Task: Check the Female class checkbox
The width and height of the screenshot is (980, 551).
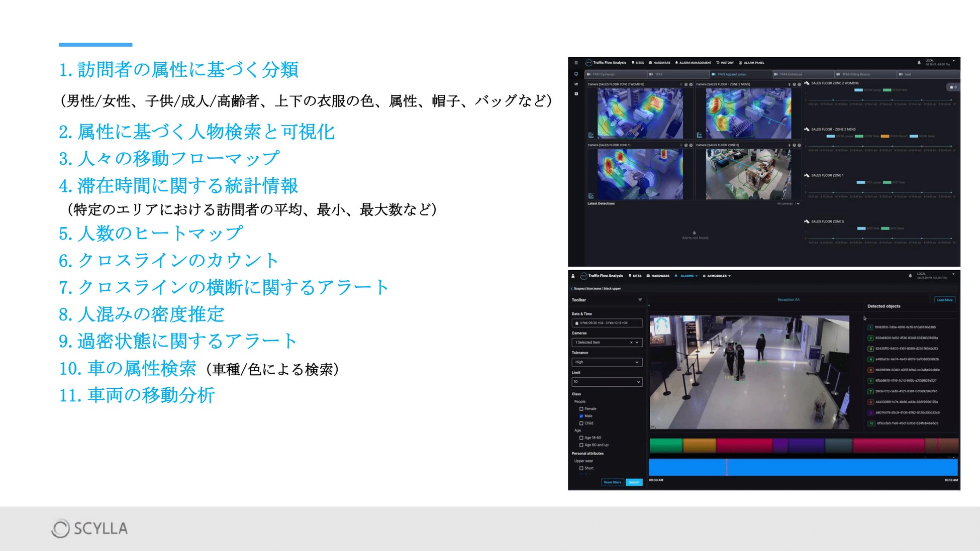Action: [x=581, y=409]
